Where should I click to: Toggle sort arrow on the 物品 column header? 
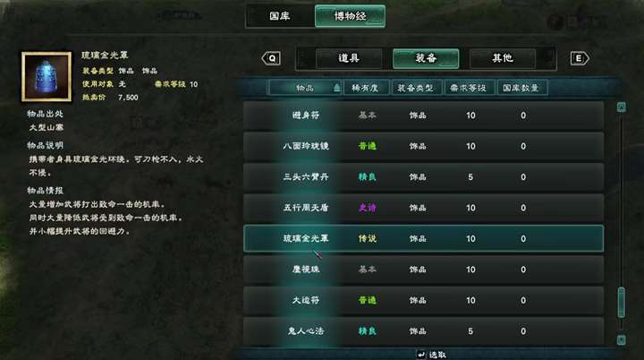click(x=337, y=88)
